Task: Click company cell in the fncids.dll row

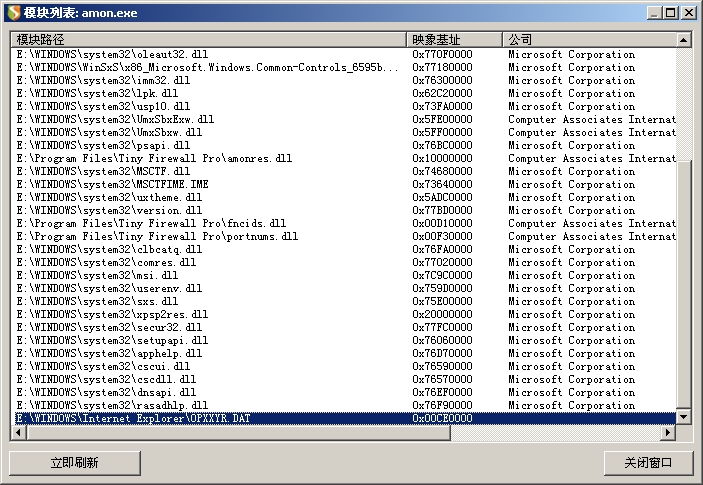Action: 592,223
